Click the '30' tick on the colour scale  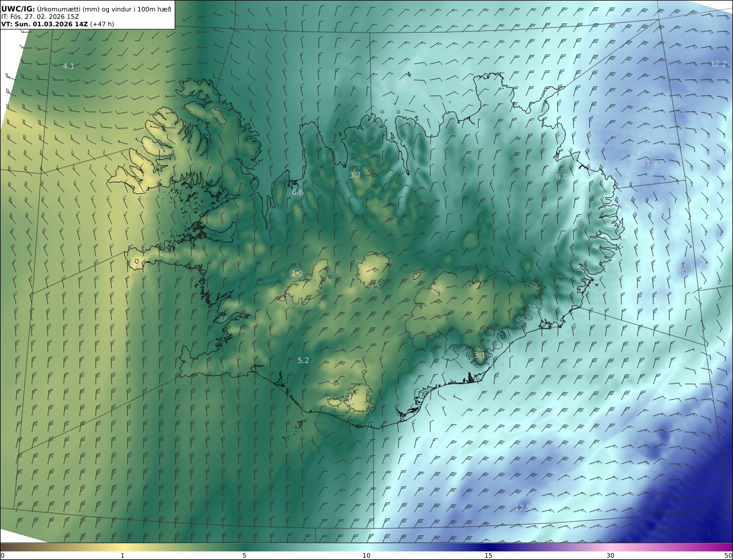(x=610, y=555)
